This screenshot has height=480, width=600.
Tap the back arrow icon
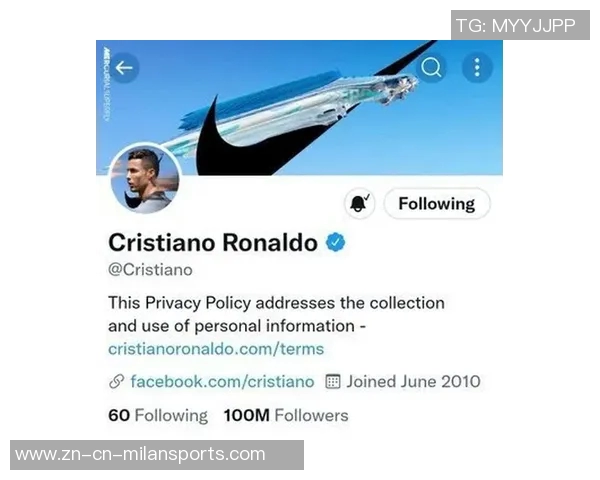124,68
